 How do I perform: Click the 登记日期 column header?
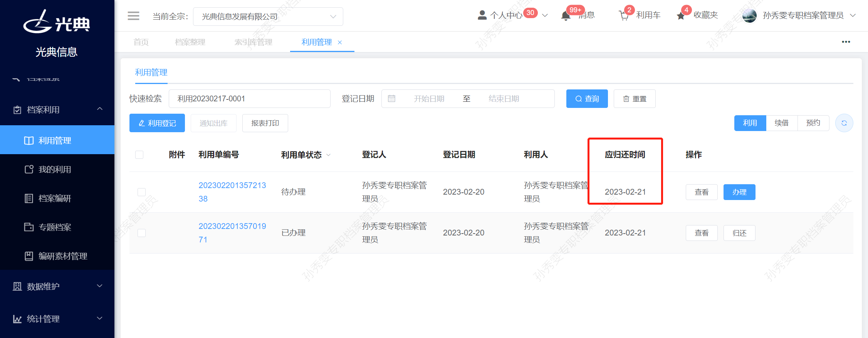click(x=459, y=155)
